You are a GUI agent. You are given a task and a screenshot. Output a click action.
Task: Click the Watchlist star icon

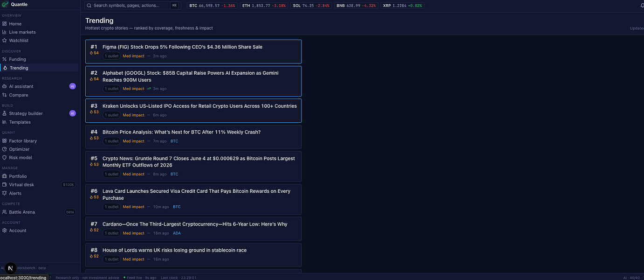(x=4, y=41)
